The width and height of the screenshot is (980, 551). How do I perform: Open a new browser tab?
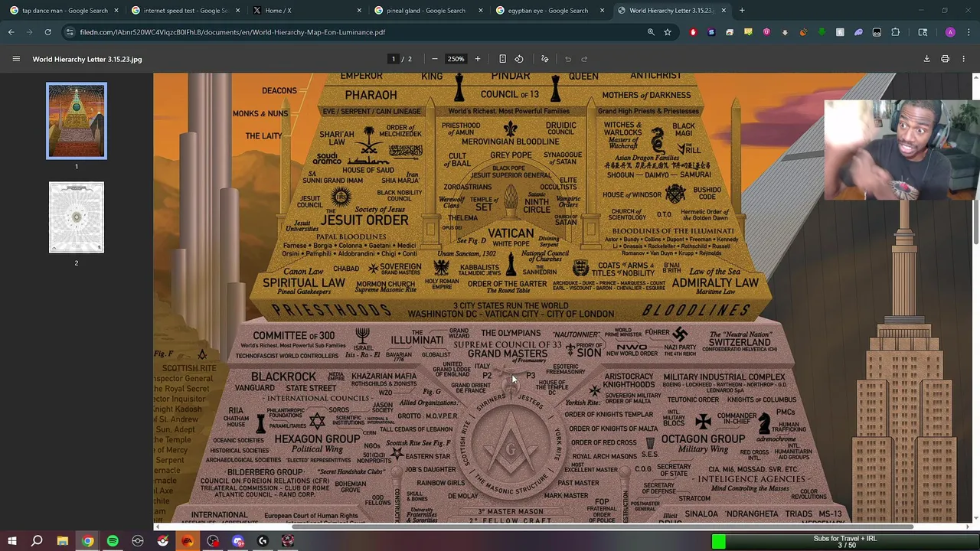(x=742, y=10)
